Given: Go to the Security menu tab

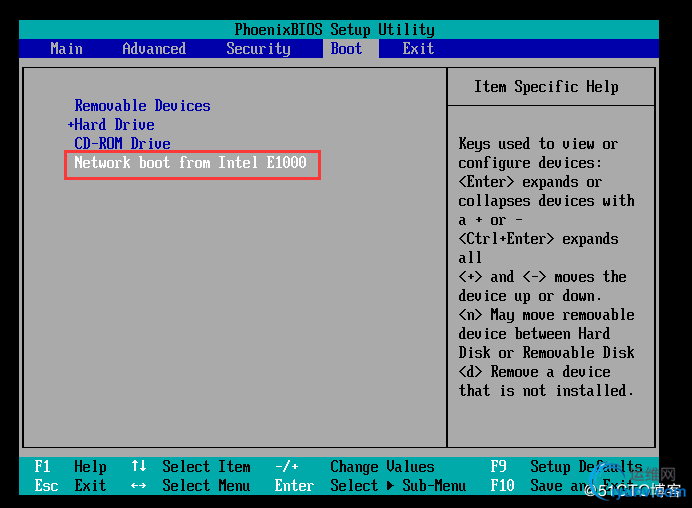Looking at the screenshot, I should coord(258,49).
